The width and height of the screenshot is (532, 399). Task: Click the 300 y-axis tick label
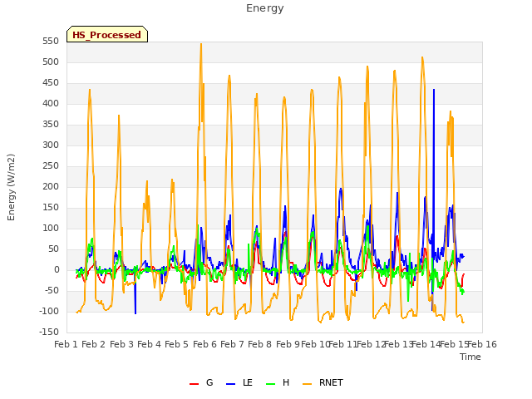(x=51, y=145)
